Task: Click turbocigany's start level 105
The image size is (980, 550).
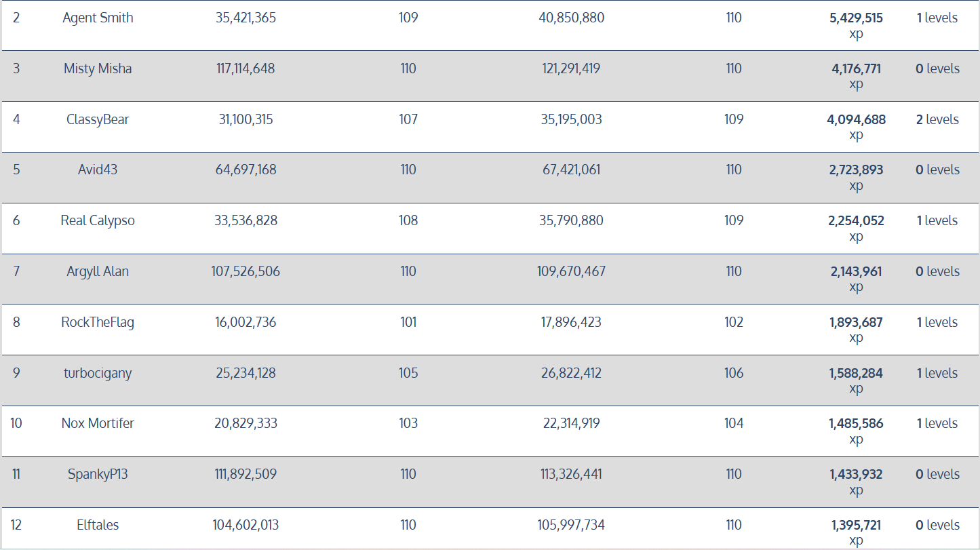Action: click(408, 373)
